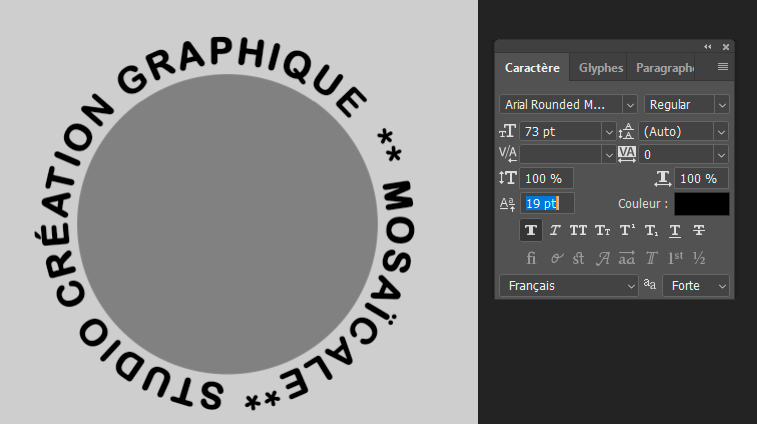Click the standard ligatures fi icon
The width and height of the screenshot is (757, 424).
[x=530, y=258]
